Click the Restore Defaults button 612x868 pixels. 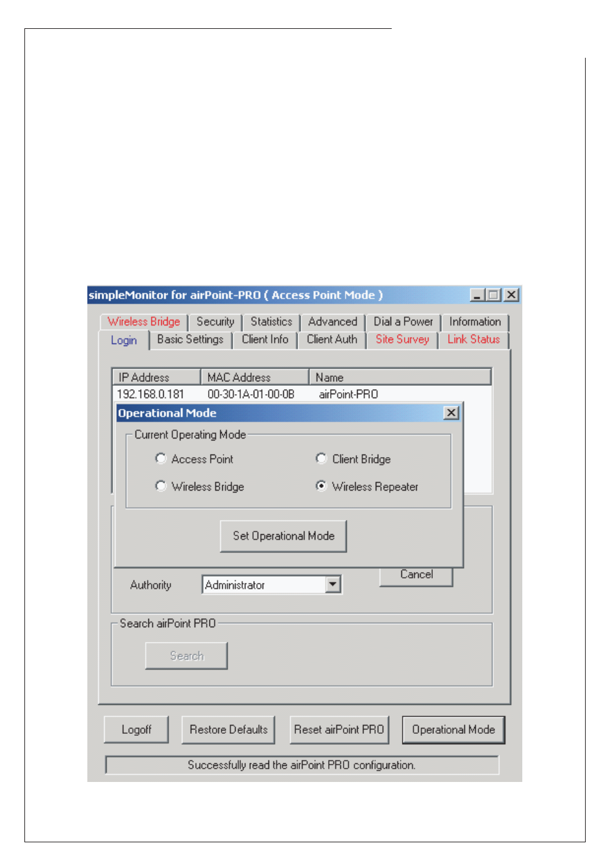pos(228,730)
